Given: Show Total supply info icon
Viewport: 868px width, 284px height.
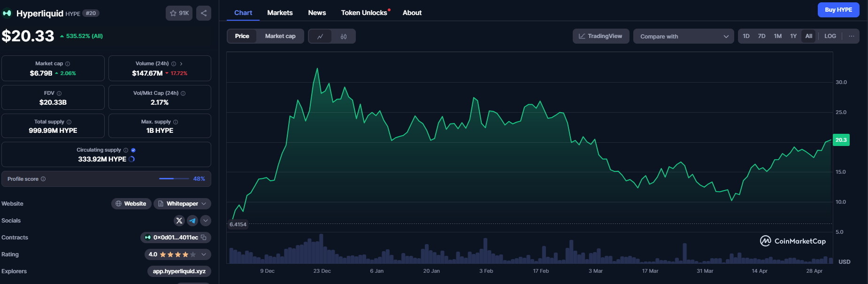Looking at the screenshot, I should pos(69,122).
